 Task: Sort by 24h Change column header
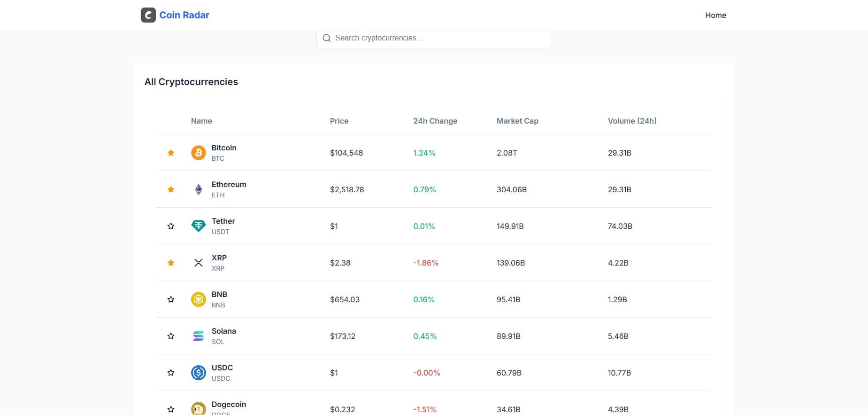coord(435,121)
